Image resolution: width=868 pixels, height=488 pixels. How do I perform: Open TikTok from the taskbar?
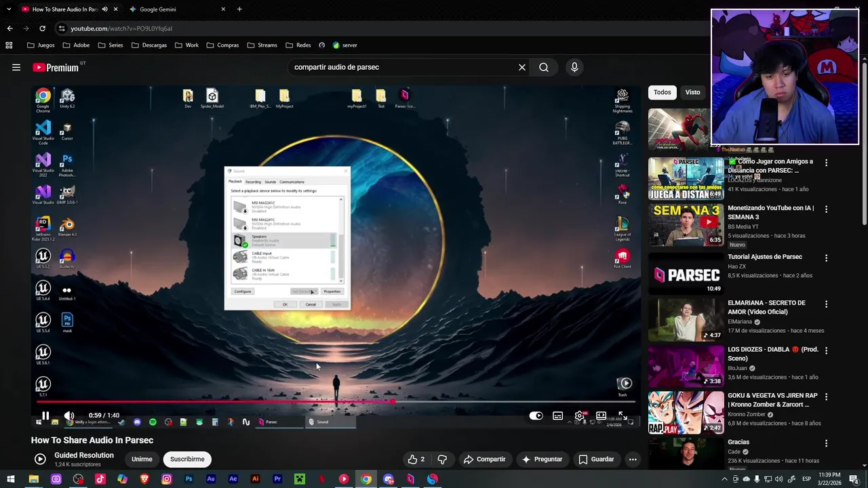tap(100, 479)
